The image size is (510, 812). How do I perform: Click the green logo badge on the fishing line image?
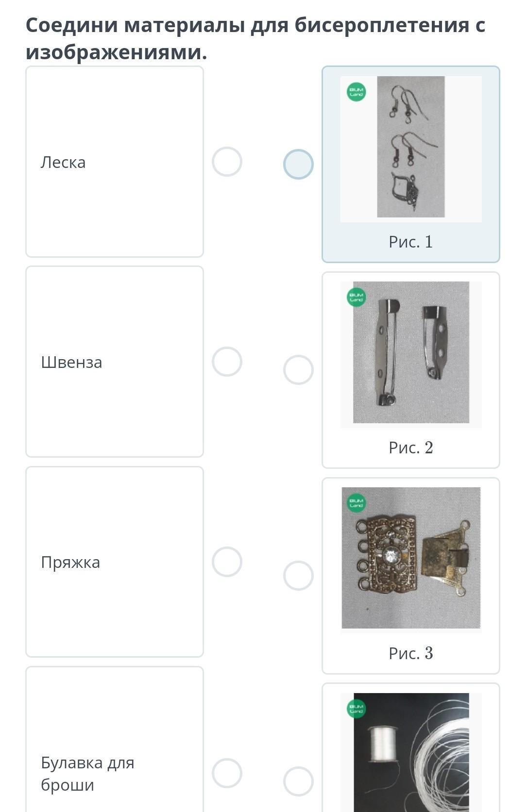357,709
